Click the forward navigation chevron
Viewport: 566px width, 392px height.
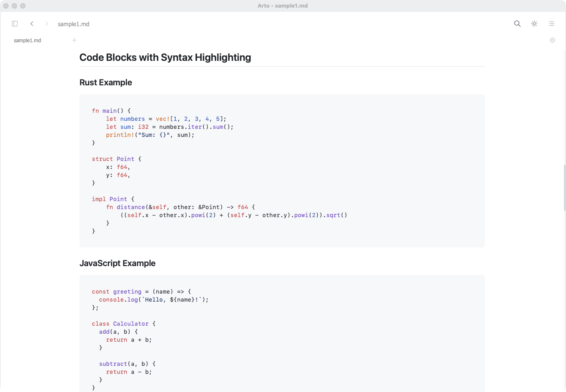[46, 24]
